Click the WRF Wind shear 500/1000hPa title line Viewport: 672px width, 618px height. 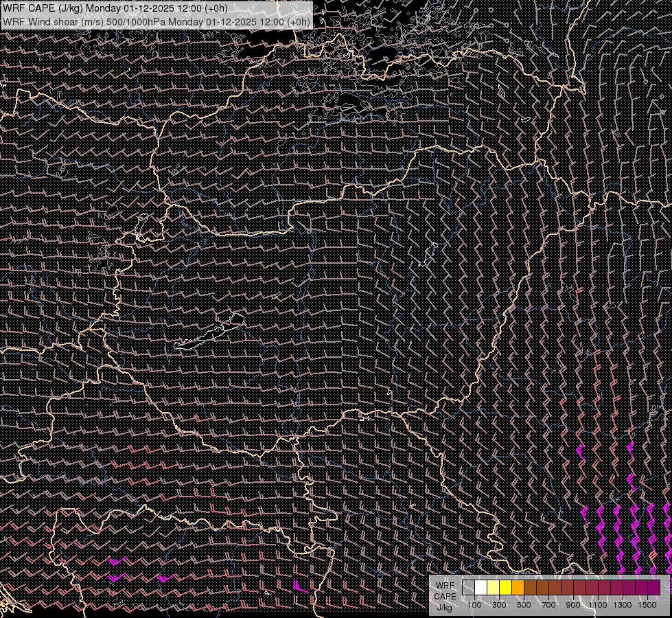157,21
